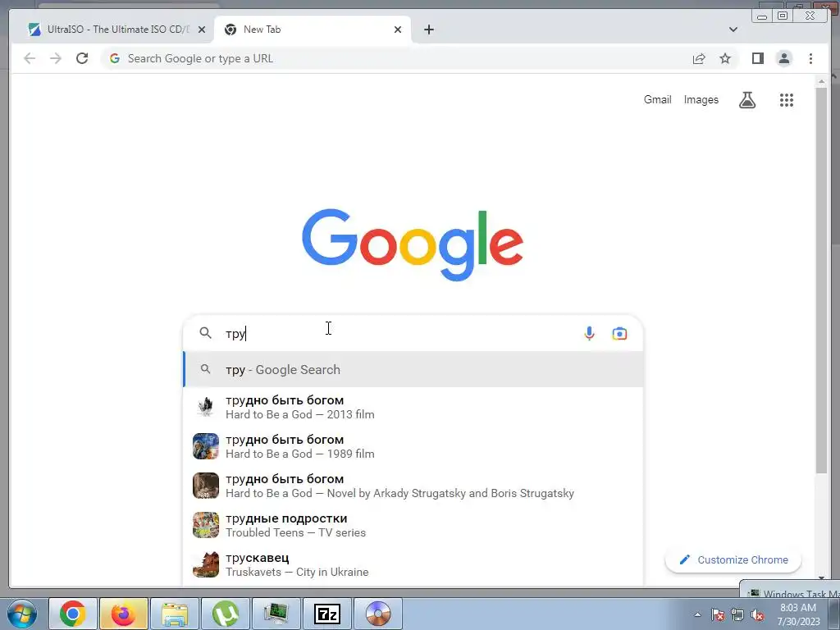Reload the current page
This screenshot has width=840, height=630.
click(82, 58)
